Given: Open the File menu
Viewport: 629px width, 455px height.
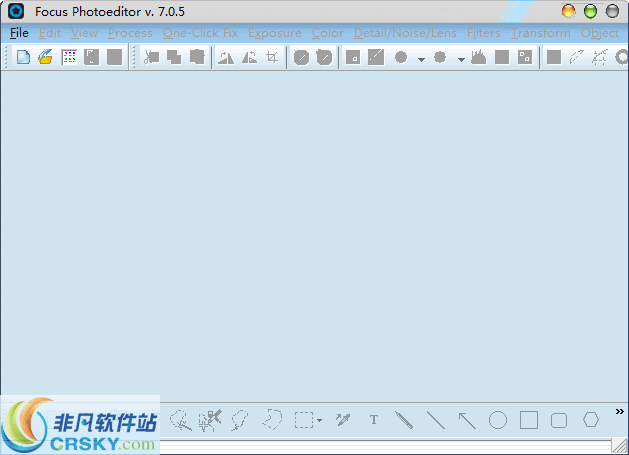Looking at the screenshot, I should point(19,33).
